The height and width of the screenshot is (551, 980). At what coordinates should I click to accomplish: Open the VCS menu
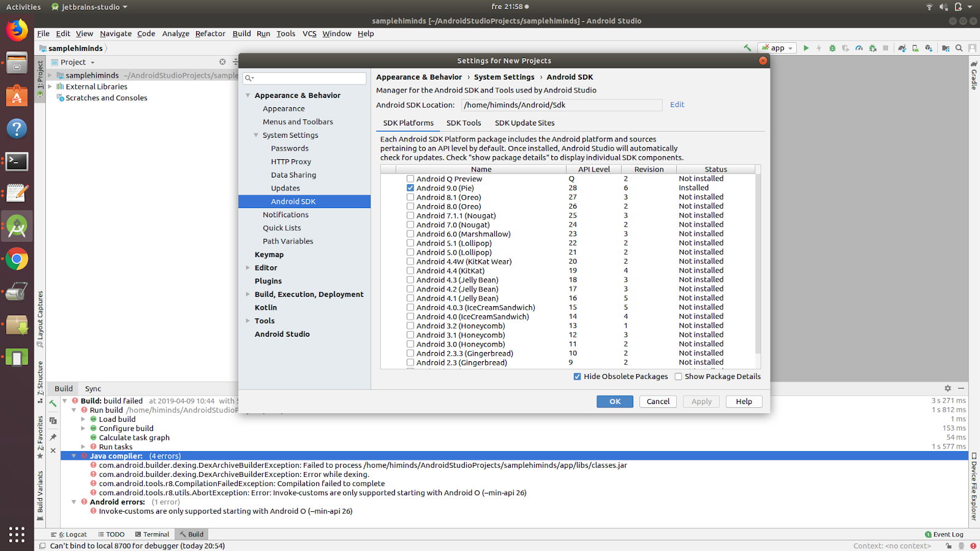(x=309, y=34)
